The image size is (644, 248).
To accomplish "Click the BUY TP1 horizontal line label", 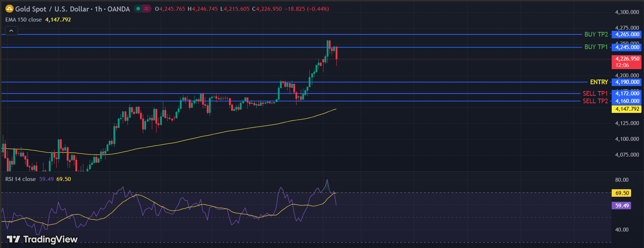I will [x=596, y=47].
